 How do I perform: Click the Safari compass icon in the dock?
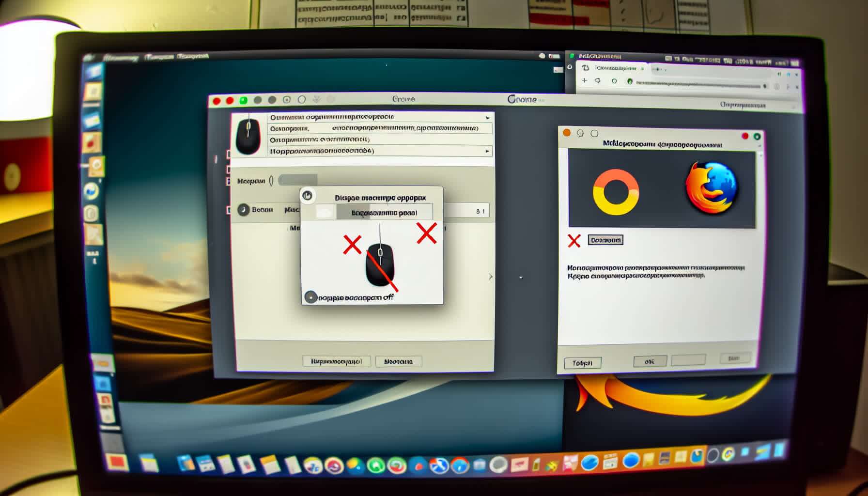tap(460, 465)
